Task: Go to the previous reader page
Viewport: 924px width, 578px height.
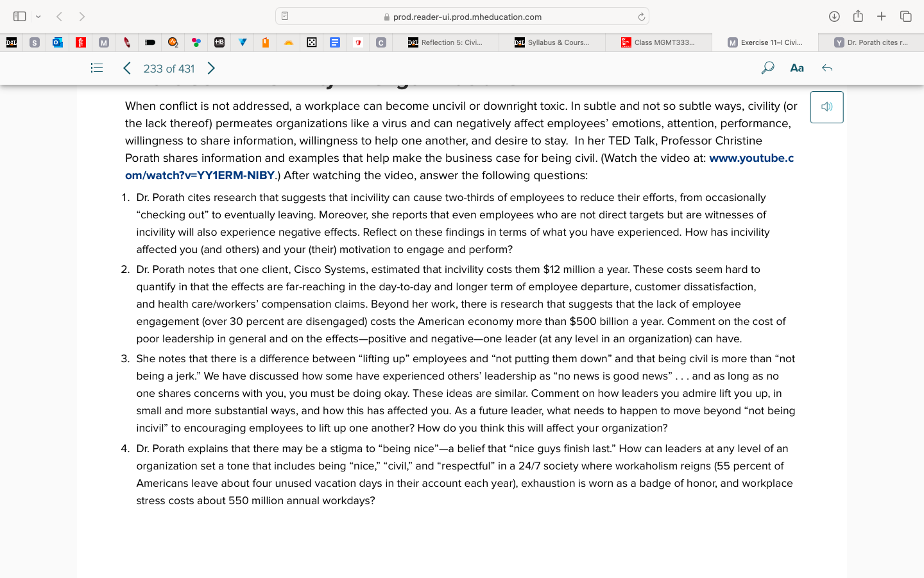Action: (127, 68)
